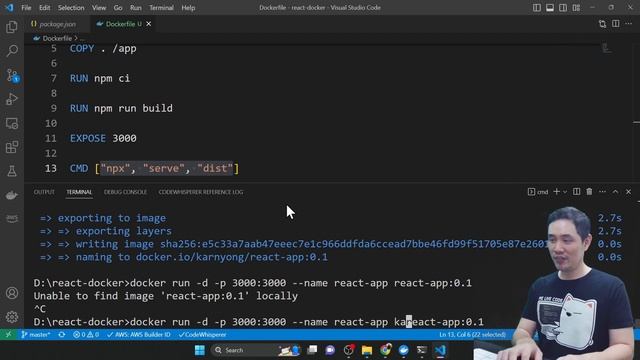Screen dimensions: 640x360
Task: Open the launch profile dropdown arrow
Action: (565, 192)
